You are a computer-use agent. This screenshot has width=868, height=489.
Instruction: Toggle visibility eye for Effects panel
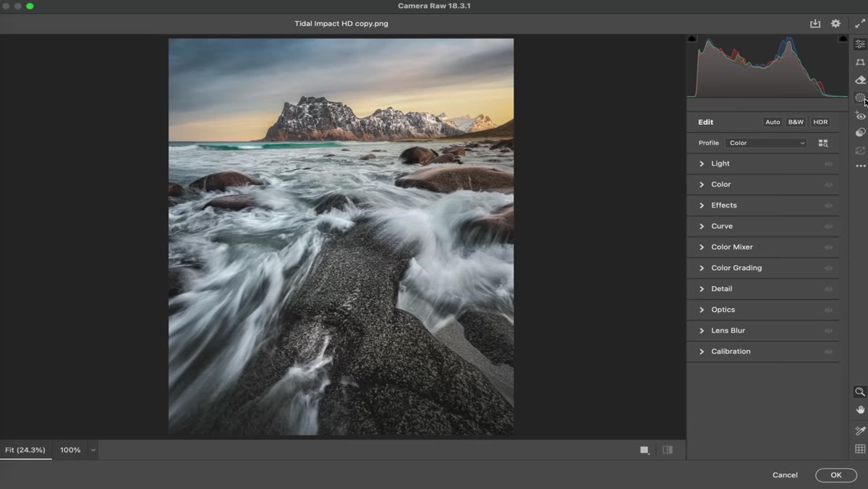pos(828,205)
